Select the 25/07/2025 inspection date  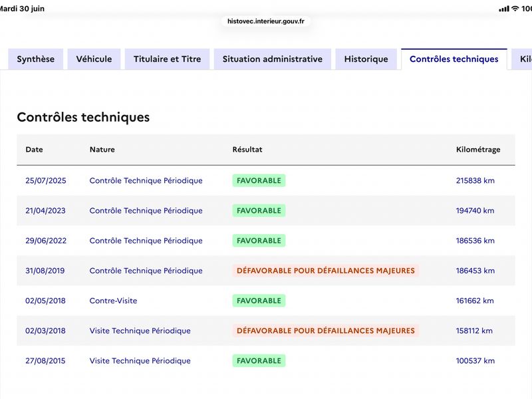click(46, 180)
